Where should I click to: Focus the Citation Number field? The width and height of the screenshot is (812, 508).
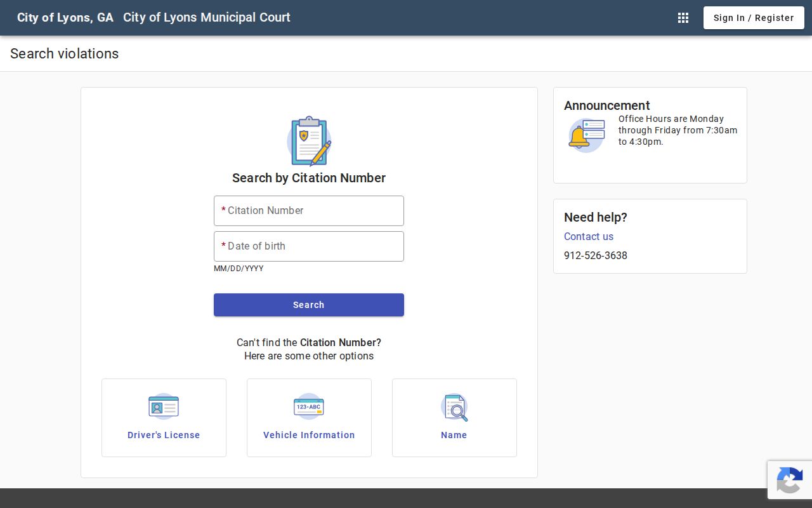pos(309,211)
